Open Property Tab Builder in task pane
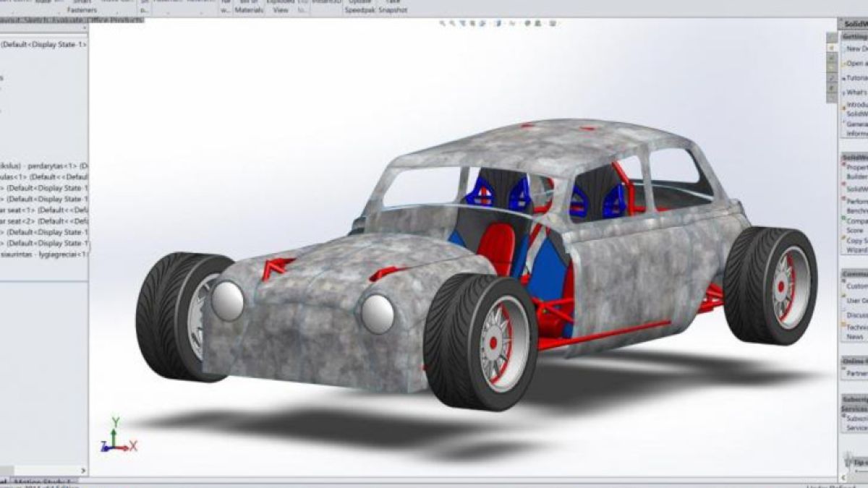Screen dimensions: 868x488 click(x=856, y=171)
